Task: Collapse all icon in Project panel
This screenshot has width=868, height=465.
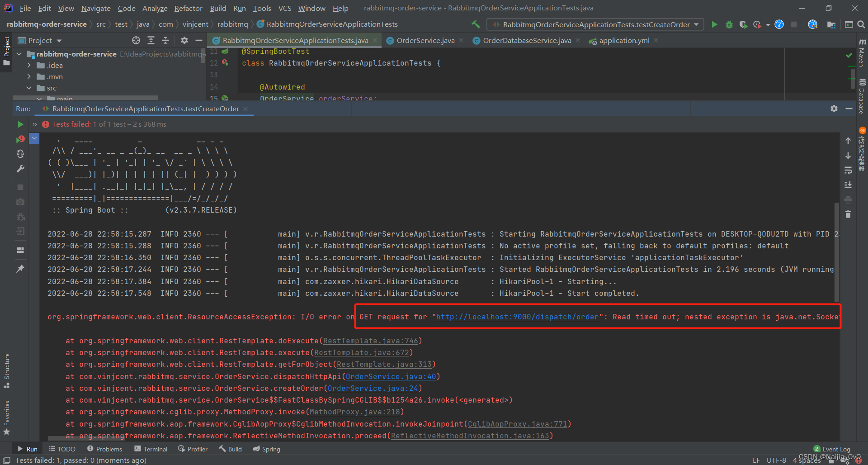Action: click(165, 41)
